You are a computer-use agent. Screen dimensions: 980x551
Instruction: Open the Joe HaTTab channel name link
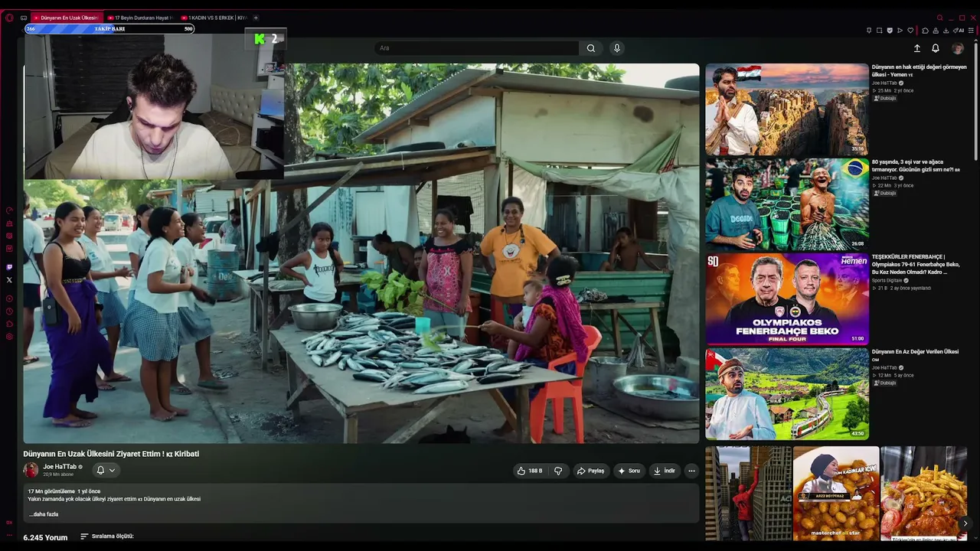60,467
